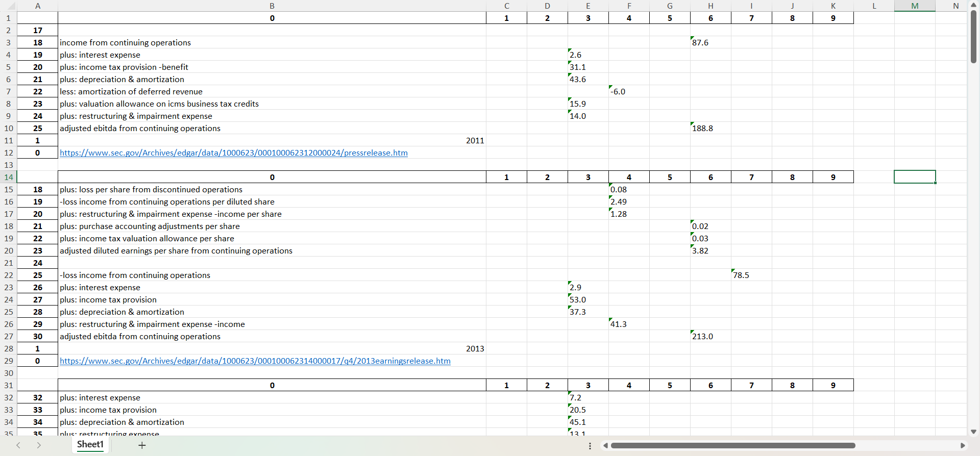Select cell 'plus: purchase accounting adjustments per share'
Image resolution: width=980 pixels, height=456 pixels.
pyautogui.click(x=272, y=226)
